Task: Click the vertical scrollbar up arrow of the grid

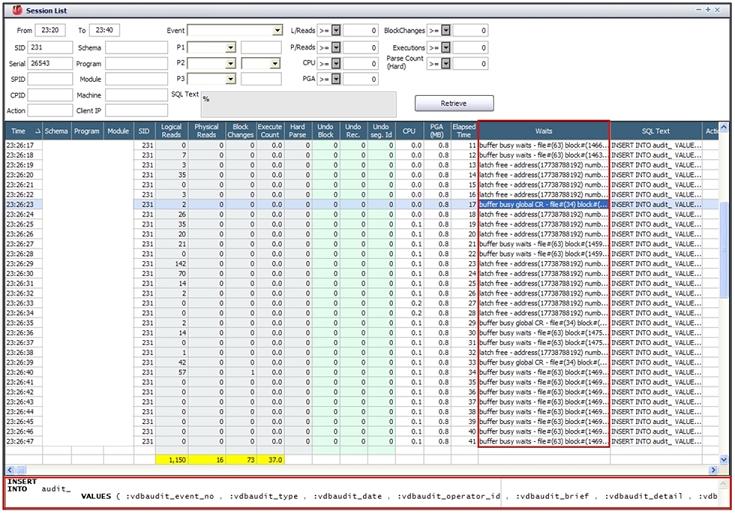Action: (723, 127)
